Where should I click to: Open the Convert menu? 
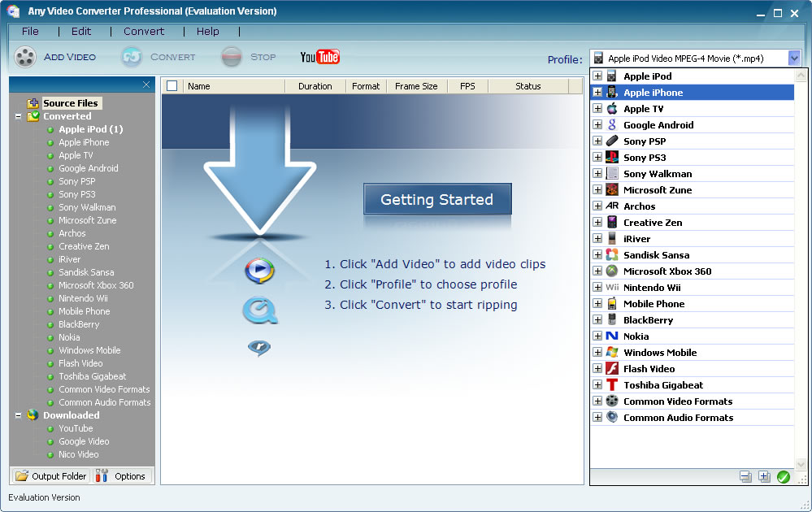(143, 32)
